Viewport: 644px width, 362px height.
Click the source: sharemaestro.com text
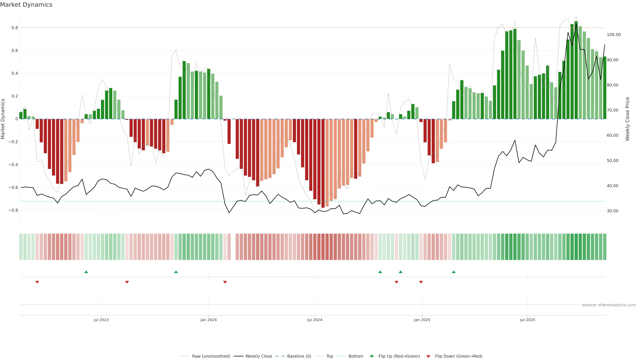click(x=609, y=305)
